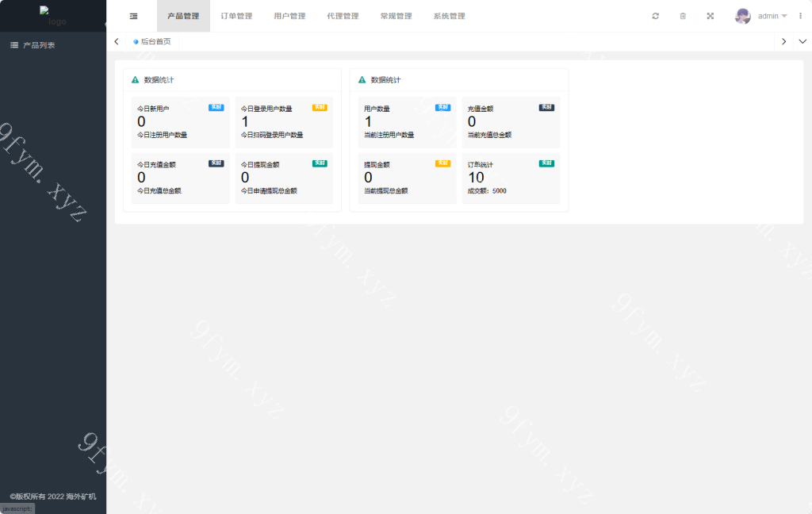The height and width of the screenshot is (514, 812).
Task: Click the logo image in the sidebar
Action: [53, 16]
